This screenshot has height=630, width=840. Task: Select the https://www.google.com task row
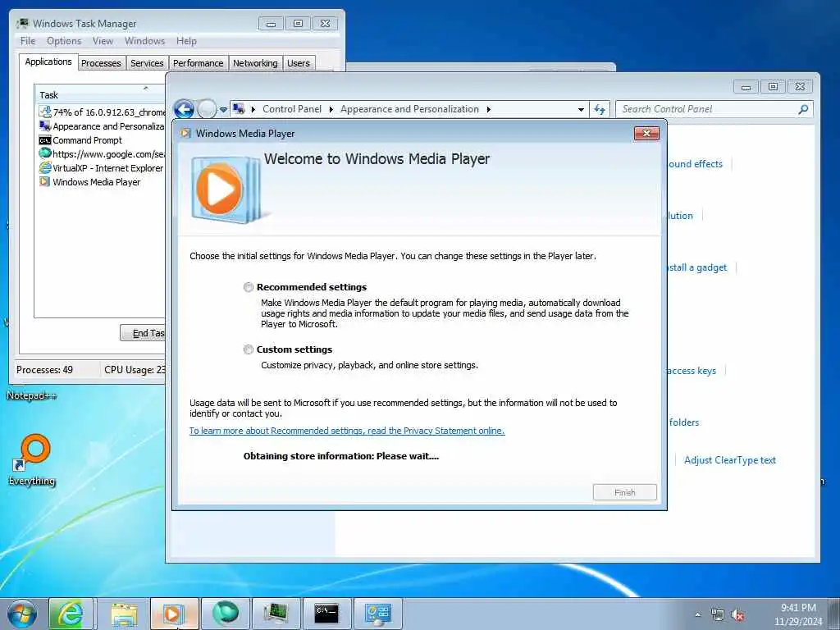(102, 153)
